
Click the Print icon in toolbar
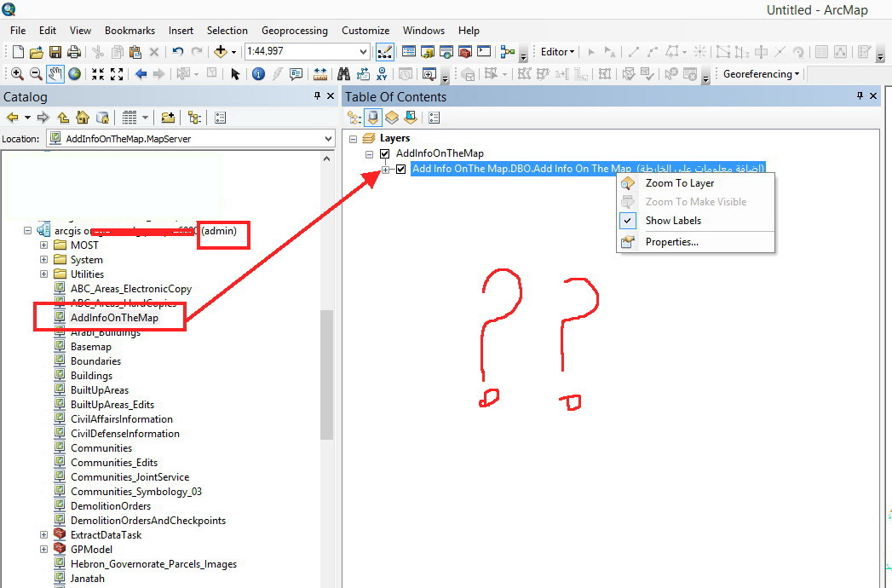click(74, 52)
